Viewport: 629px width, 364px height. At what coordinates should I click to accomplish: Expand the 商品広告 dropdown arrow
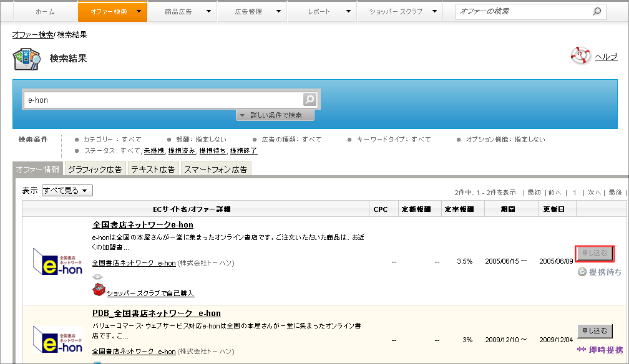tap(208, 11)
